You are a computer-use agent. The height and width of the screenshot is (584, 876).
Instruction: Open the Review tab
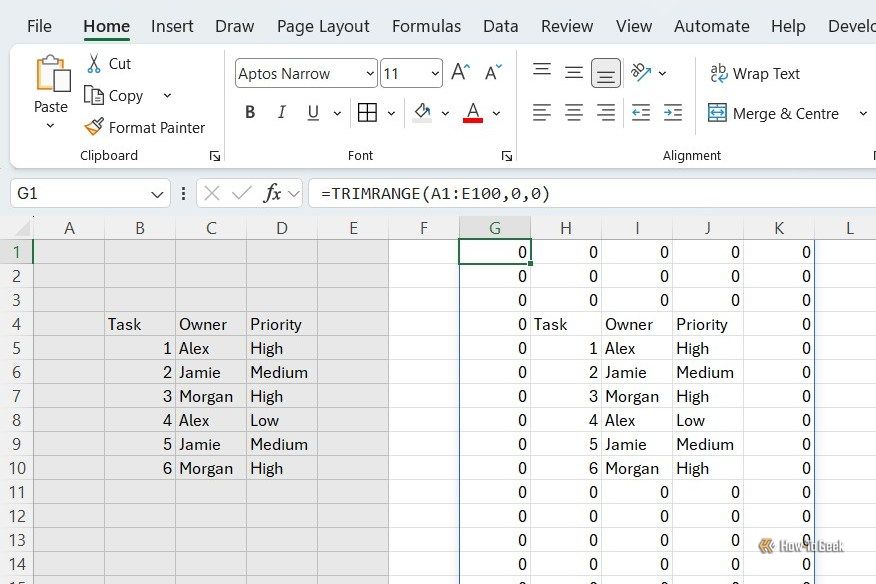tap(566, 26)
